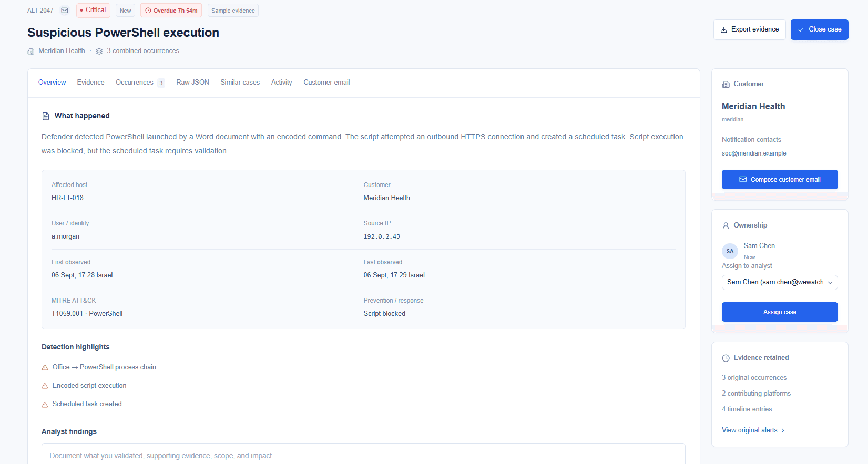The image size is (868, 464).
Task: Click the clock icon beside Evidence retained
Action: pos(726,358)
